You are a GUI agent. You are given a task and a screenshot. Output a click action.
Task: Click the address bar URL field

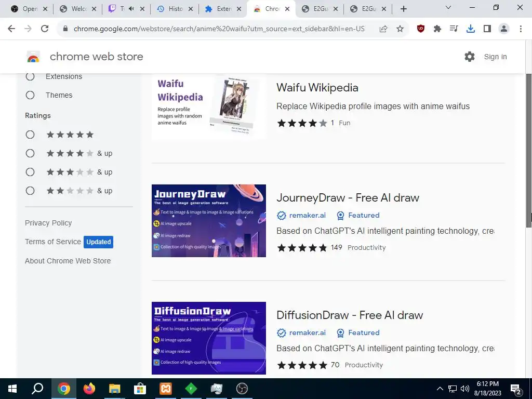pos(219,29)
